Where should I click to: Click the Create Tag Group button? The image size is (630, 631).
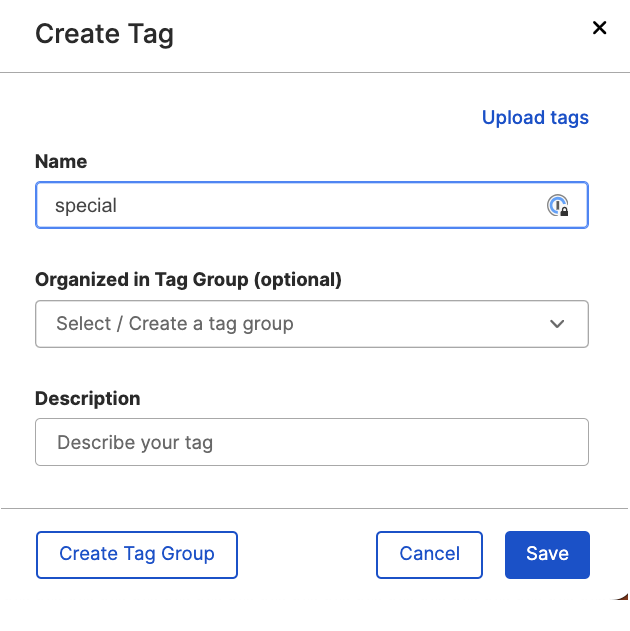pos(137,554)
